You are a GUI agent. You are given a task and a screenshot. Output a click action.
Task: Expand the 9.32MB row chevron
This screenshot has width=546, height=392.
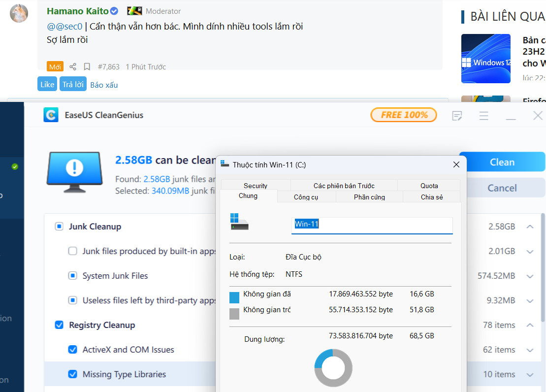[x=530, y=301]
